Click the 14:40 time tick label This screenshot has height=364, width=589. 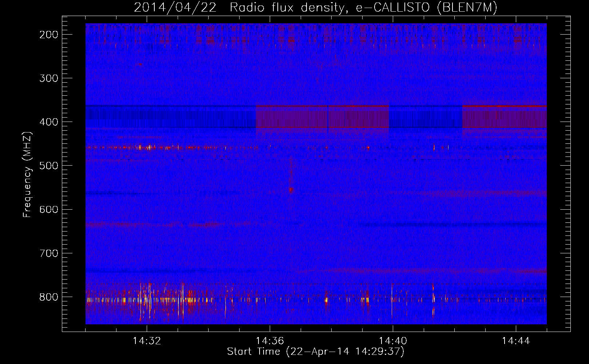[393, 341]
